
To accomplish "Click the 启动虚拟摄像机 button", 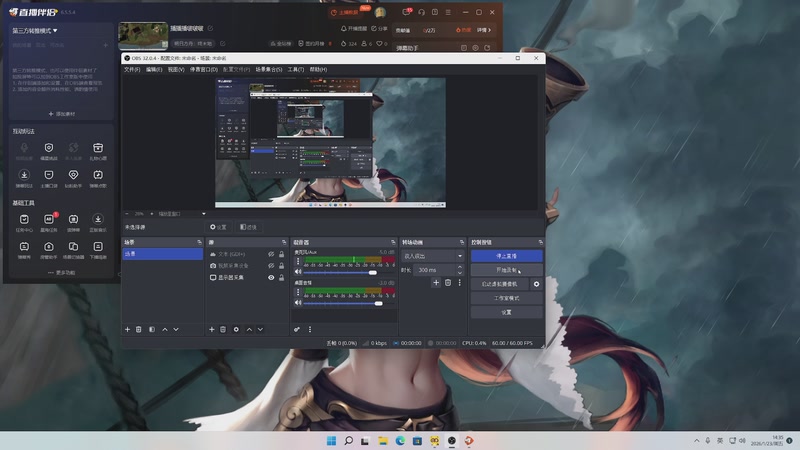I will (x=499, y=284).
